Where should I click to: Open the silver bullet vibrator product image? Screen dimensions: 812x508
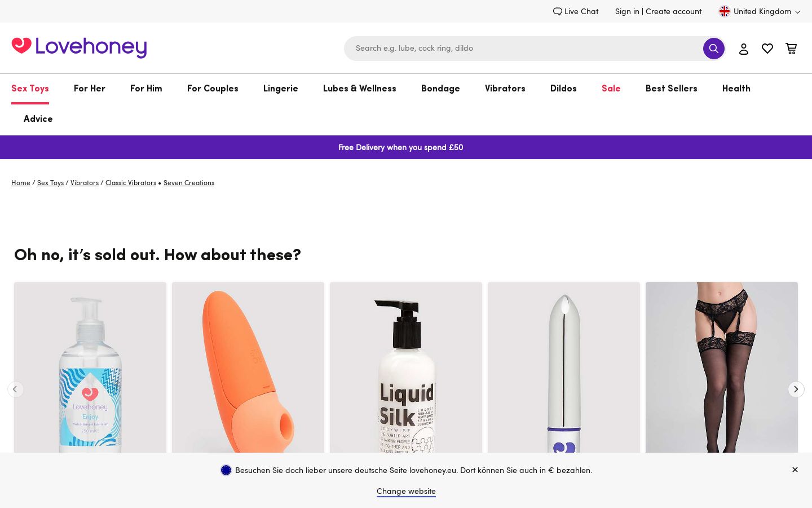tap(564, 367)
